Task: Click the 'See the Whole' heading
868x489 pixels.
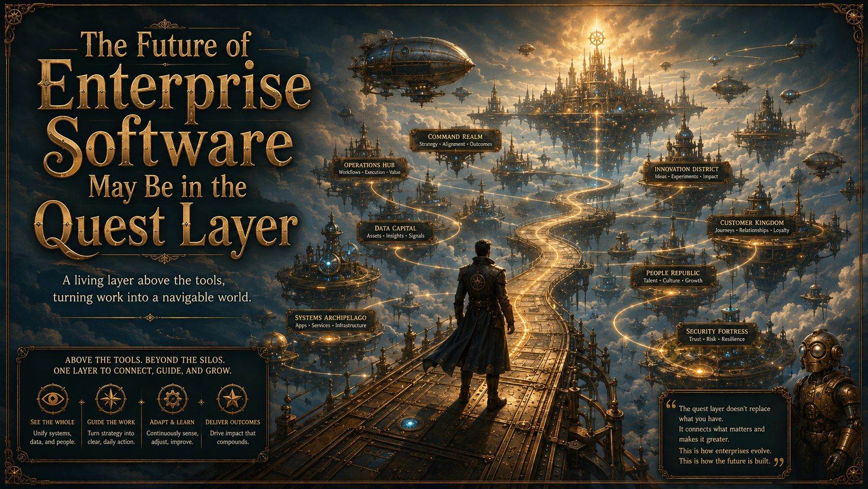Action: click(52, 422)
